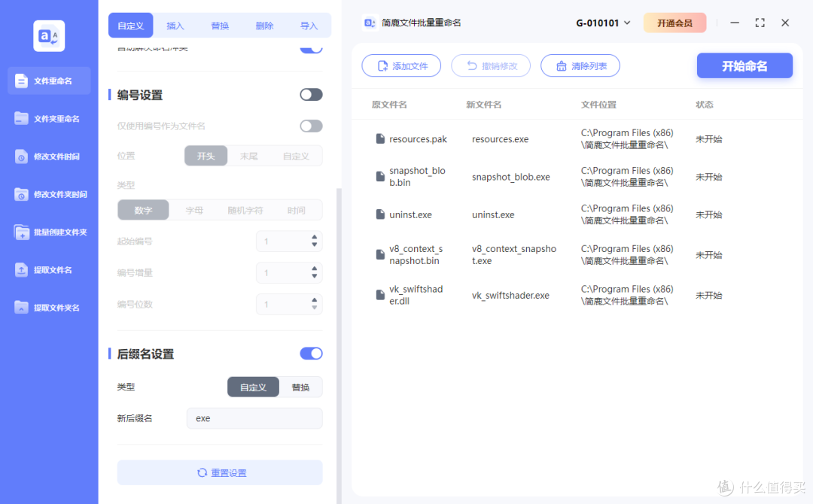Viewport: 813px width, 504px height.
Task: Click the 文件位置 column header
Action: pyautogui.click(x=599, y=105)
